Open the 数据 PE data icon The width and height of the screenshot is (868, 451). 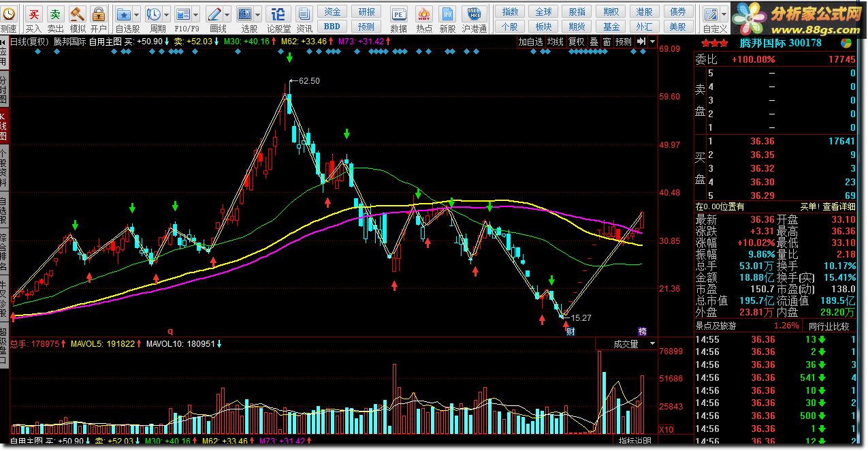(399, 14)
